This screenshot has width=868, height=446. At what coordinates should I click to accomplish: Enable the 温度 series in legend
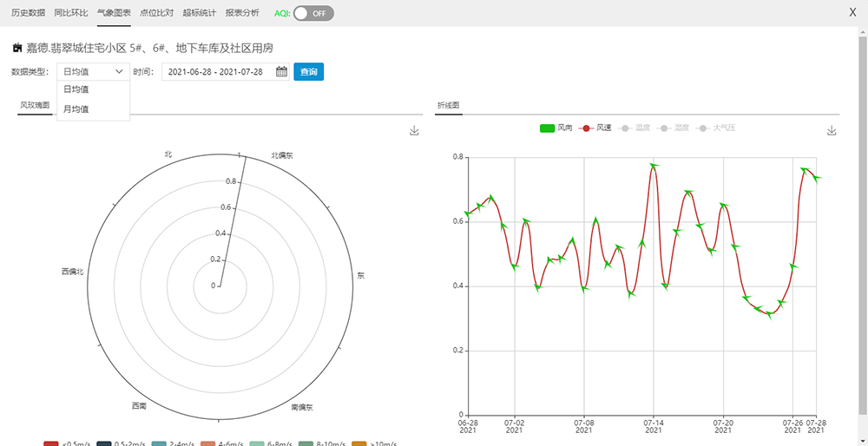pyautogui.click(x=635, y=128)
